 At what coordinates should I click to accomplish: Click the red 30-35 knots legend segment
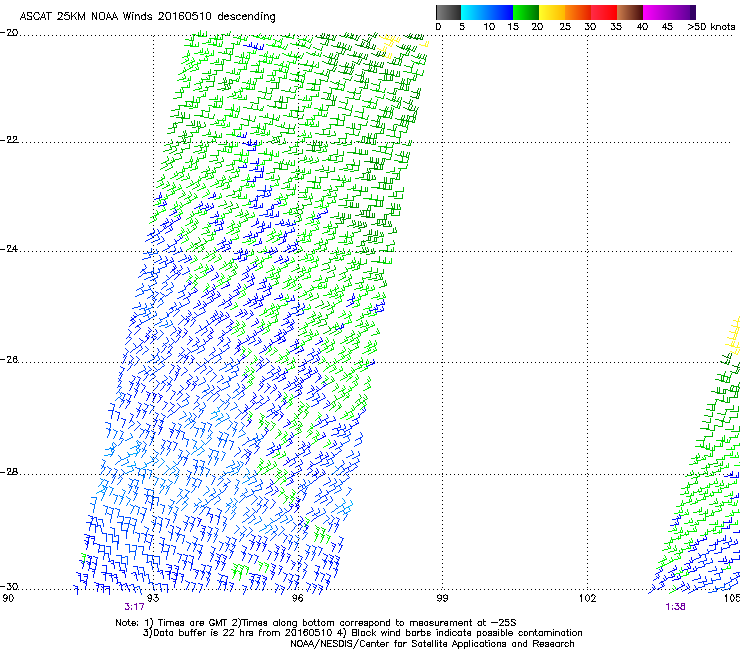(x=604, y=12)
